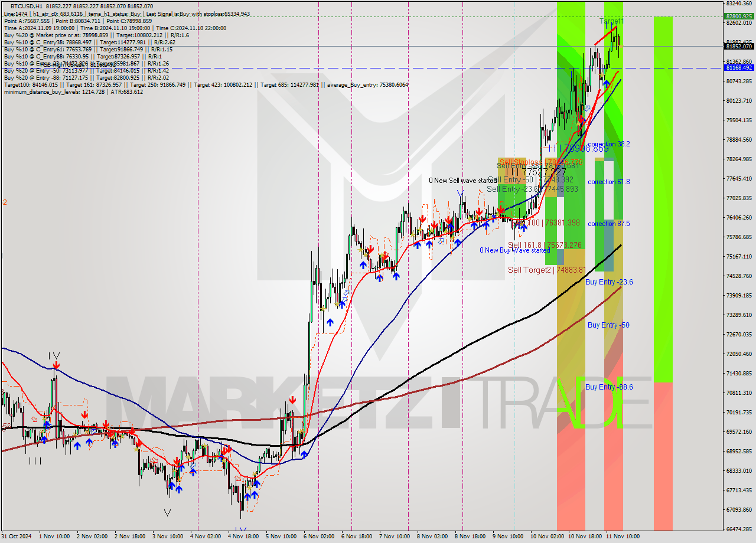Screen dimensions: 756x543
Task: Click 75167.110 on the price axis
Action: pos(739,257)
